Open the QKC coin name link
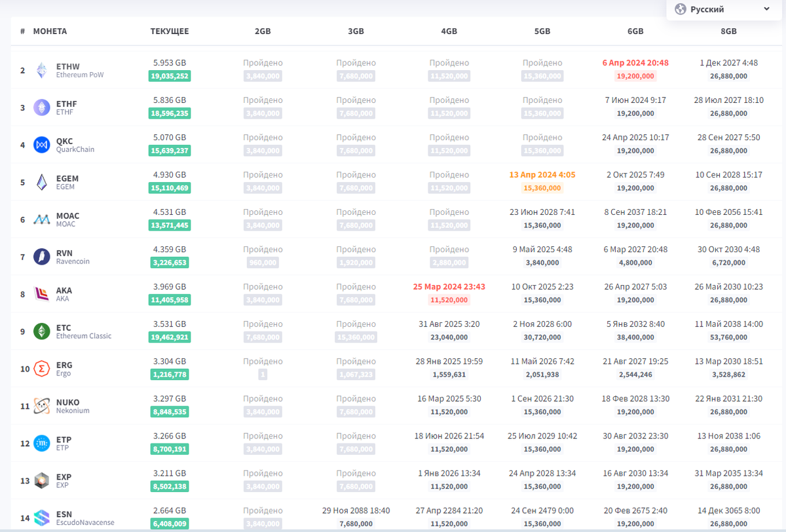Viewport: 786px width, 532px height. [x=64, y=141]
